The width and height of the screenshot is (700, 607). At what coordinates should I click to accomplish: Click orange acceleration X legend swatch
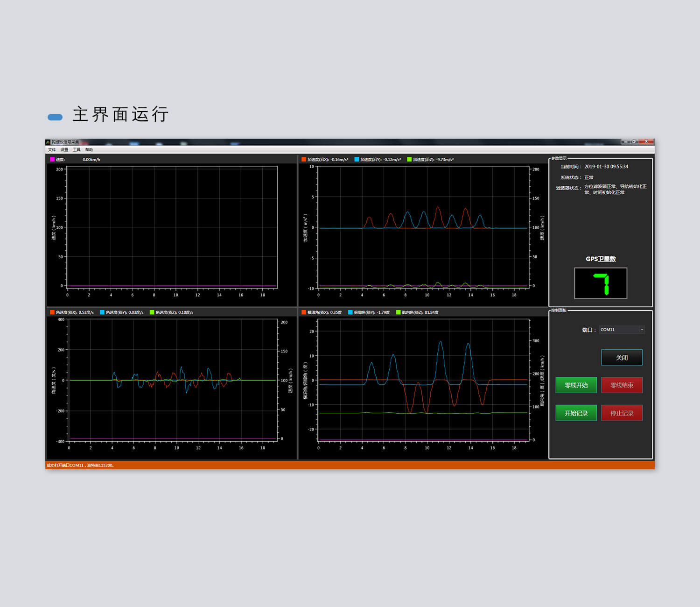[304, 160]
